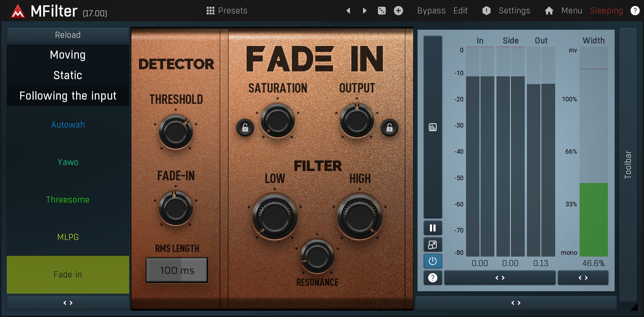Toggle the meter power button
Screen dimensions: 644x317
(x=433, y=261)
